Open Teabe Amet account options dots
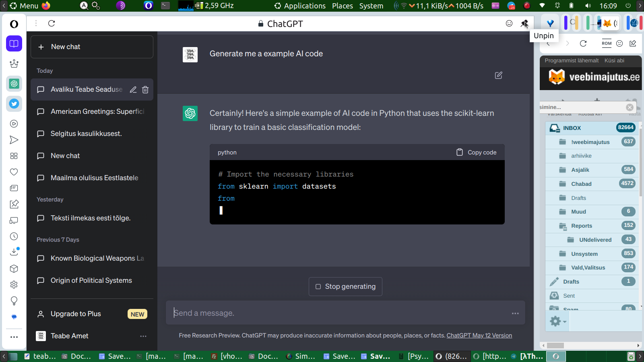Screen dimensions: 644x362 pos(143,336)
